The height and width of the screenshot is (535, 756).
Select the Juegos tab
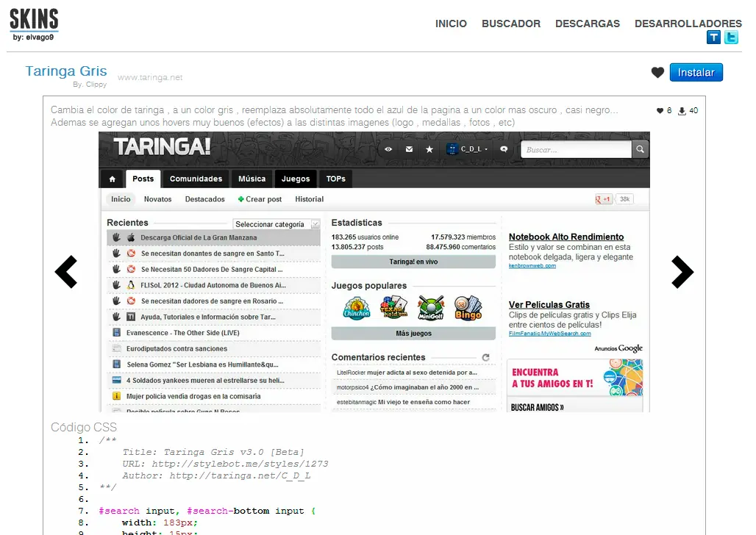click(x=296, y=179)
